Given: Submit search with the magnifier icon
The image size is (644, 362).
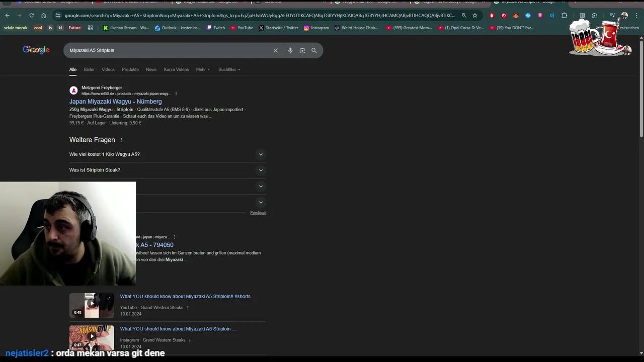Looking at the screenshot, I should (x=314, y=50).
